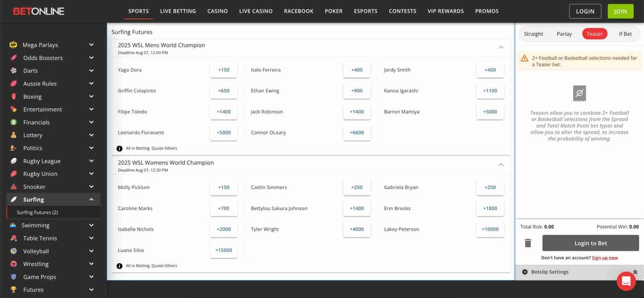Expand the Volleyball chevron
Image resolution: width=644 pixels, height=298 pixels.
[x=91, y=251]
